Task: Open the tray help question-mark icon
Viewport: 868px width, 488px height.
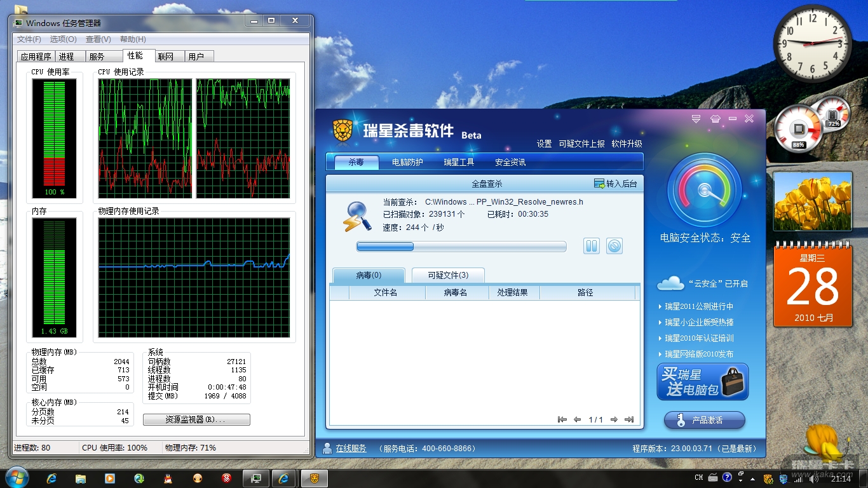Action: (727, 477)
